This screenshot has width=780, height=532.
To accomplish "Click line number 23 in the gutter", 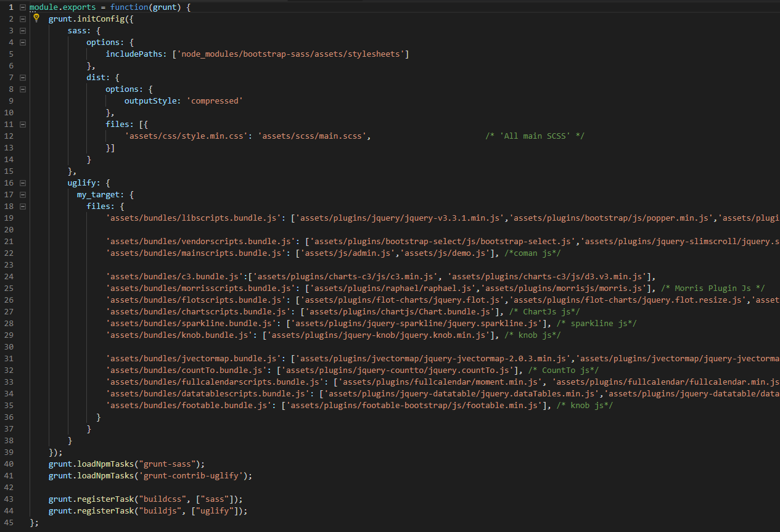I will [8, 265].
